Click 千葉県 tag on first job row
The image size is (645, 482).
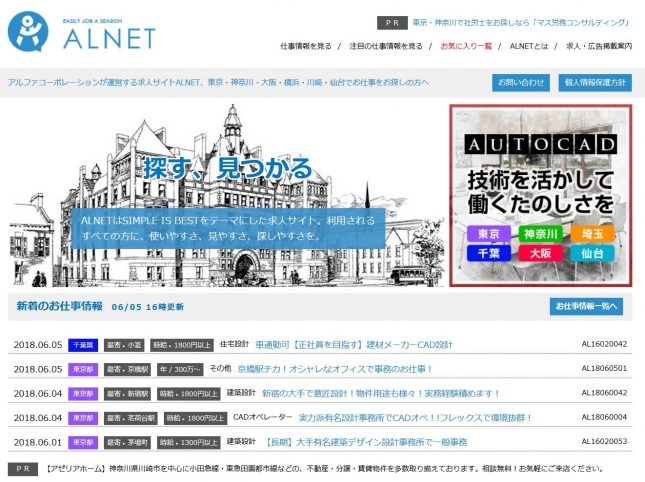[x=83, y=345]
